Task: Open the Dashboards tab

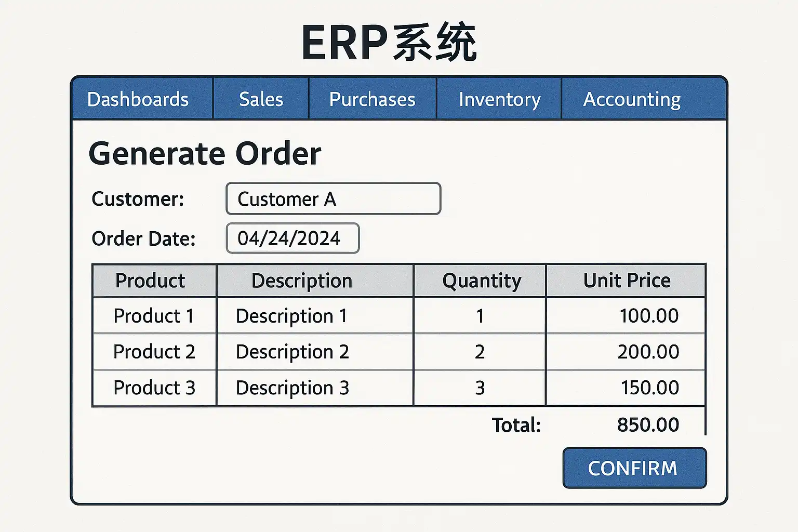Action: [138, 99]
